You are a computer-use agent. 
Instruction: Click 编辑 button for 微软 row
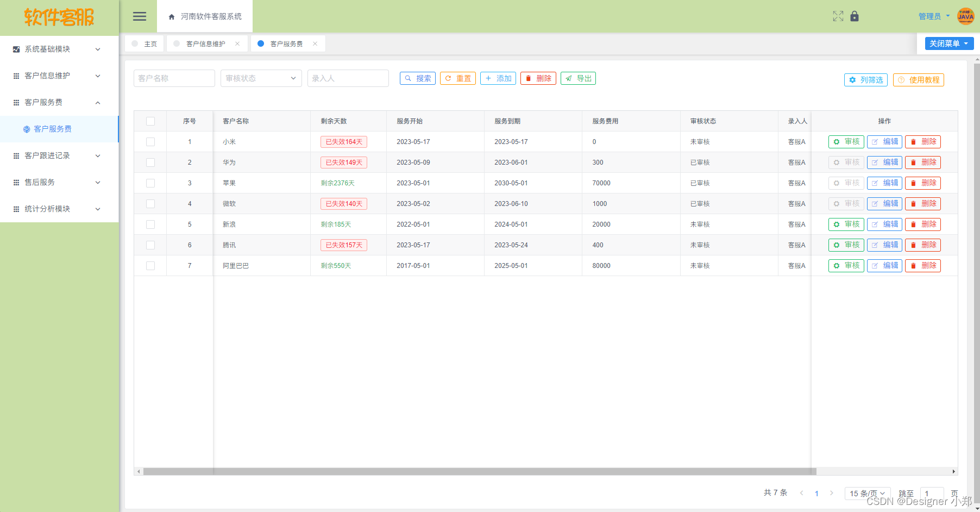pos(885,204)
